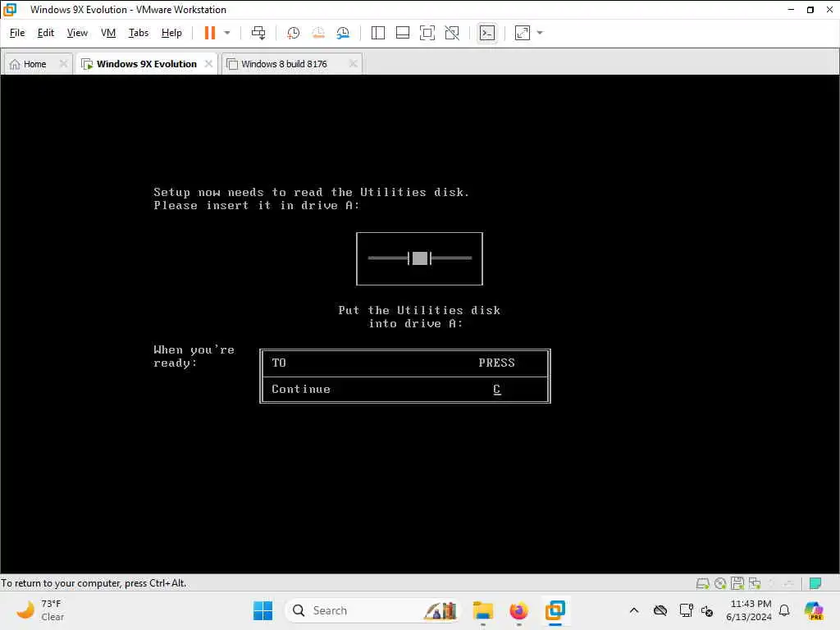Close the Windows 9X Evolution tab
The height and width of the screenshot is (630, 840).
click(x=208, y=64)
